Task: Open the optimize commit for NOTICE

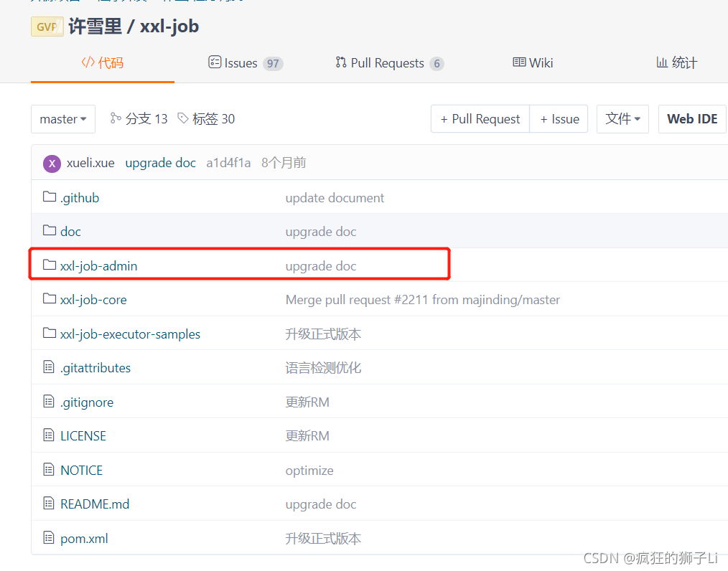Action: (x=309, y=471)
